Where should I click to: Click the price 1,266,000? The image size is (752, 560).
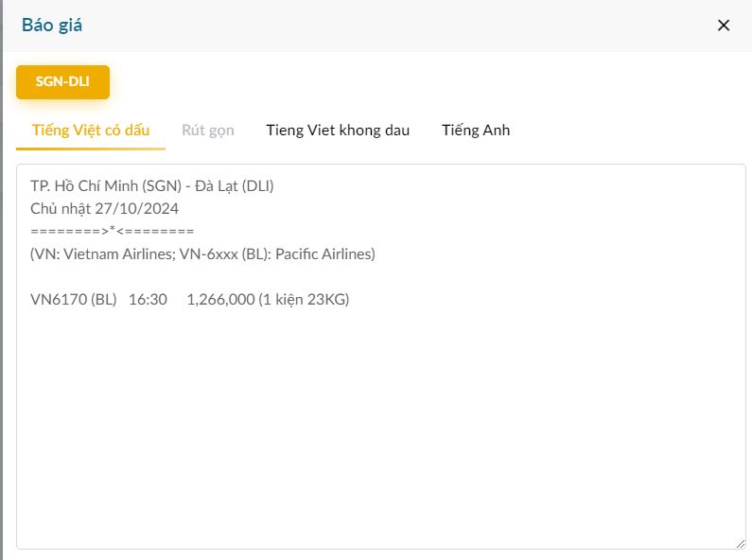pyautogui.click(x=220, y=299)
